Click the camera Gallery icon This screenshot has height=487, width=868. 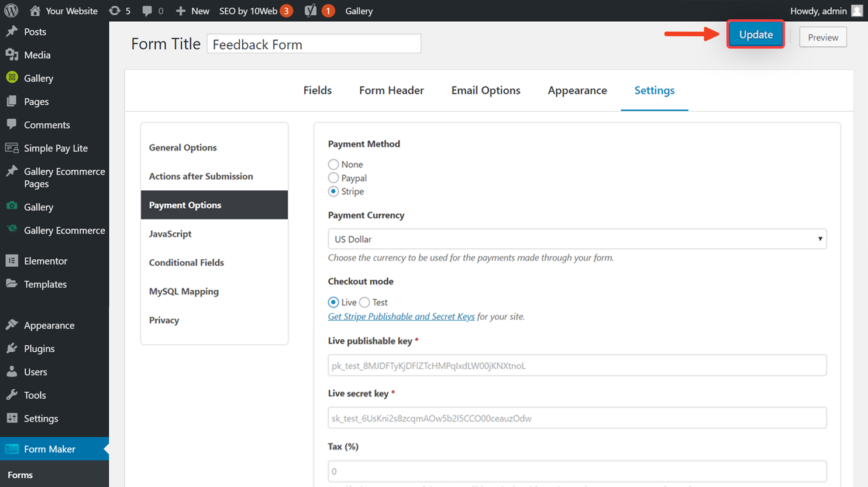[x=12, y=206]
